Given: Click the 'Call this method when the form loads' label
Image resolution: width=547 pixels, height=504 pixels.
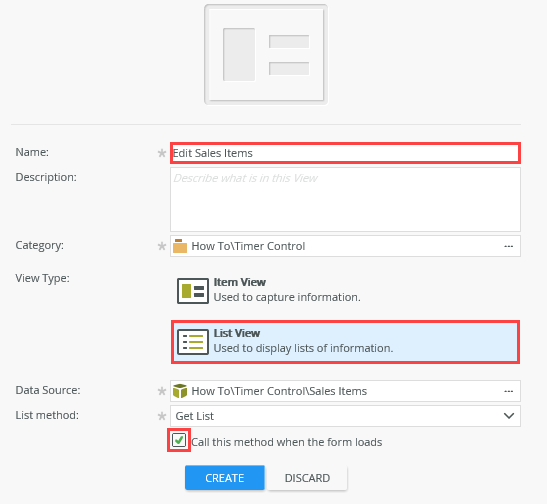Looking at the screenshot, I should [x=287, y=442].
